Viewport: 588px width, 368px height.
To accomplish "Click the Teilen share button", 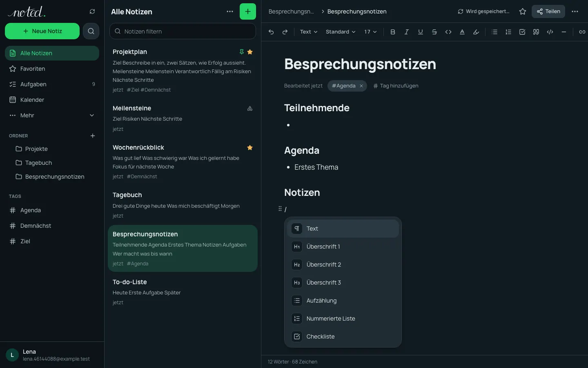I will 548,11.
